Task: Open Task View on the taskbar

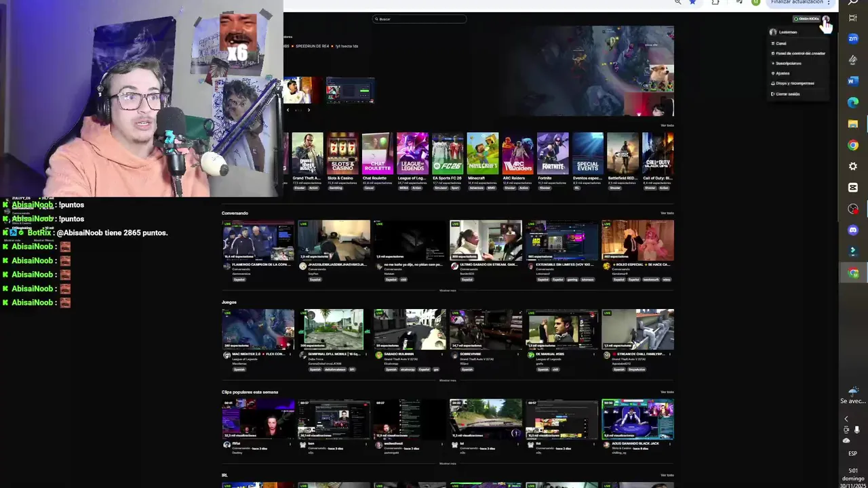Action: (853, 18)
